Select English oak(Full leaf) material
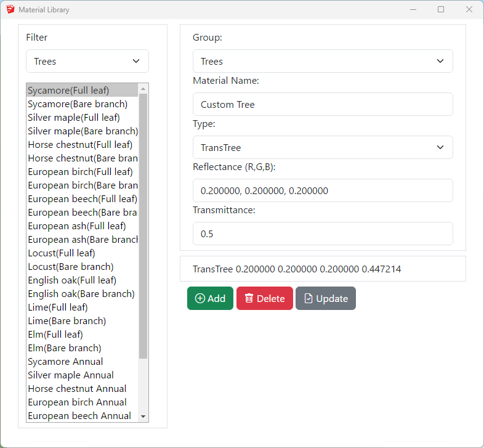Screen dimensions: 484x448 [71, 280]
